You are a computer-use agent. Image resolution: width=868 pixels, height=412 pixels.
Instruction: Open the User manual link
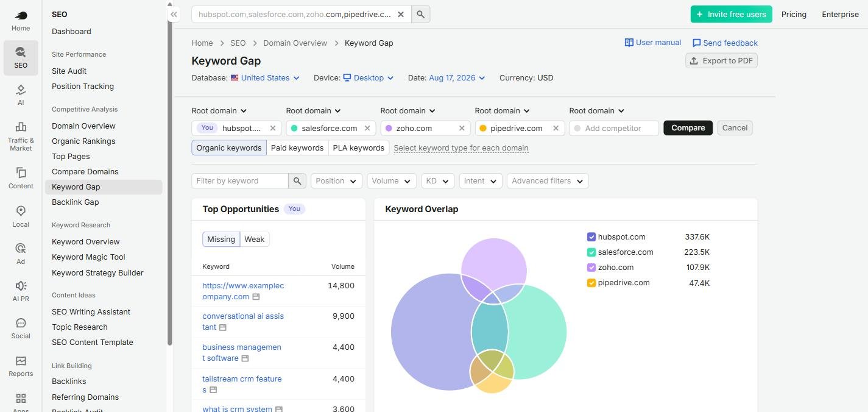tap(653, 43)
